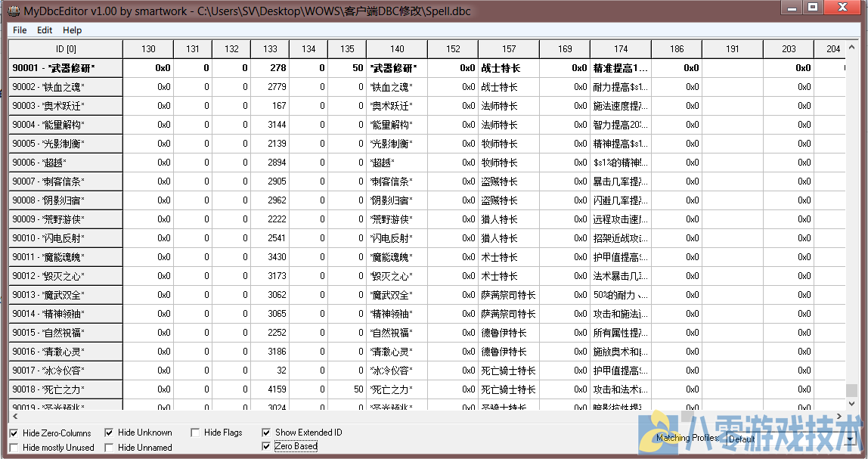Toggle the Hide Zero-Columns checkbox
This screenshot has width=868, height=459.
pyautogui.click(x=14, y=433)
